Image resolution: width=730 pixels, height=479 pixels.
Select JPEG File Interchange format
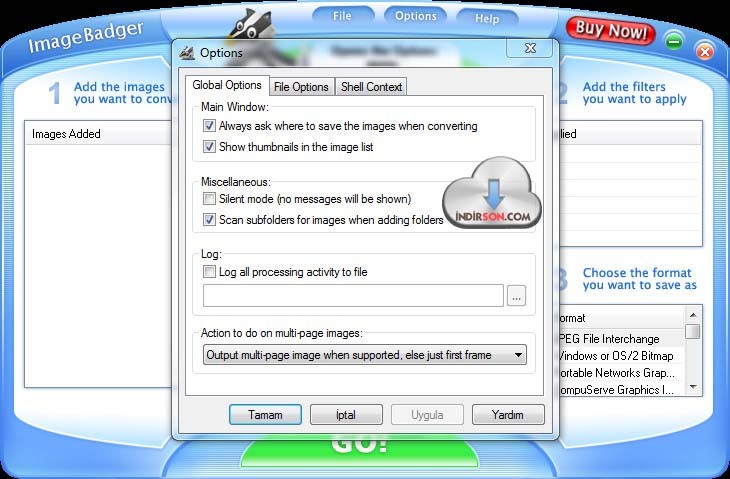tap(620, 339)
